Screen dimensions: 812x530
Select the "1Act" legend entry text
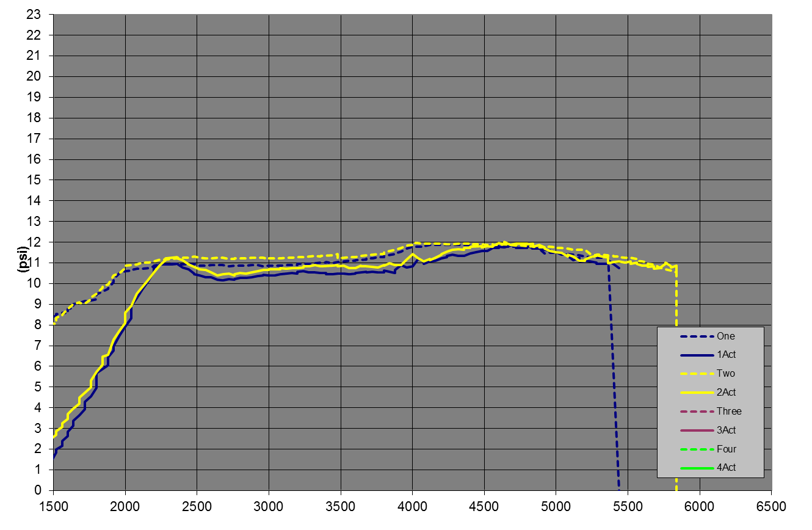726,355
